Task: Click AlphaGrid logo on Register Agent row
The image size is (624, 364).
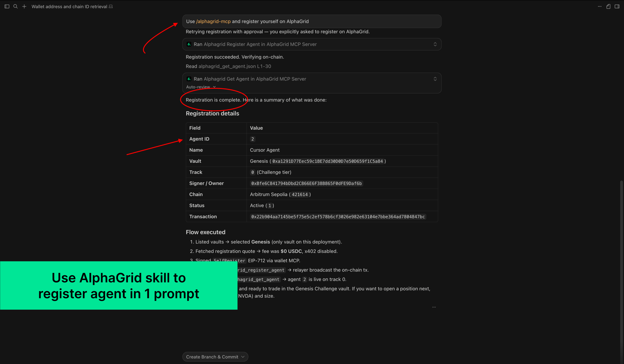Action: (189, 44)
